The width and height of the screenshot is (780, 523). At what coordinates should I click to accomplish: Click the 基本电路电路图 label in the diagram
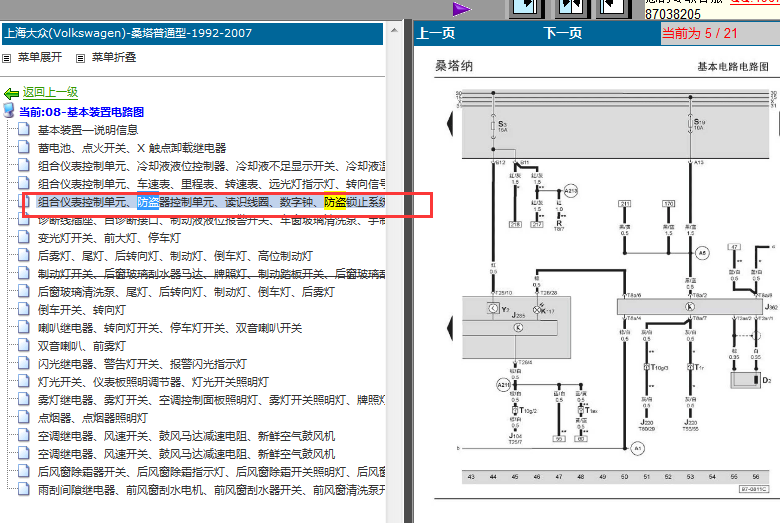(732, 66)
